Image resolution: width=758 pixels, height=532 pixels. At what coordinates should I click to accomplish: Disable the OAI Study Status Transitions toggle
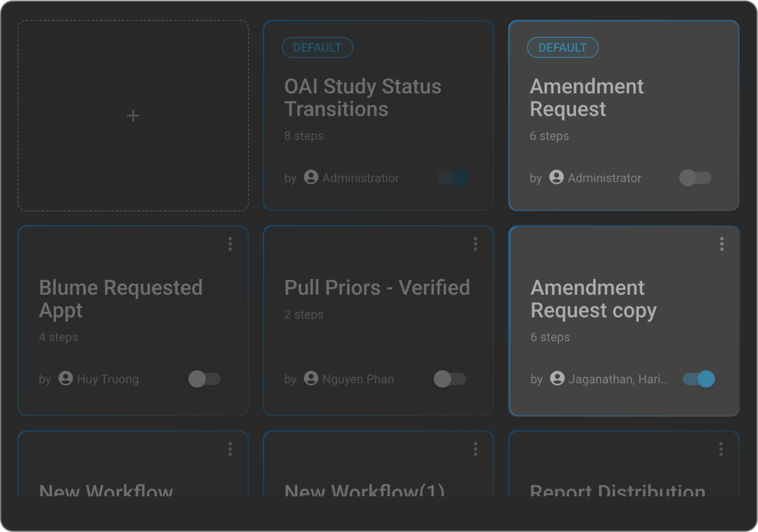453,178
